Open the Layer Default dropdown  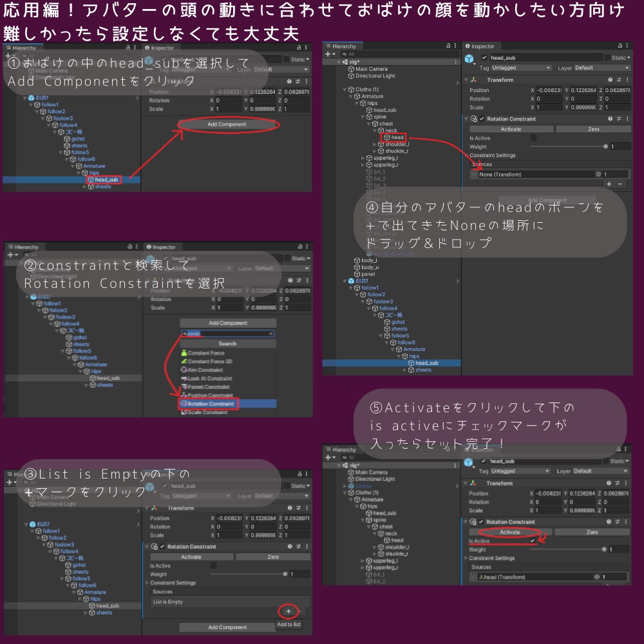[x=601, y=68]
